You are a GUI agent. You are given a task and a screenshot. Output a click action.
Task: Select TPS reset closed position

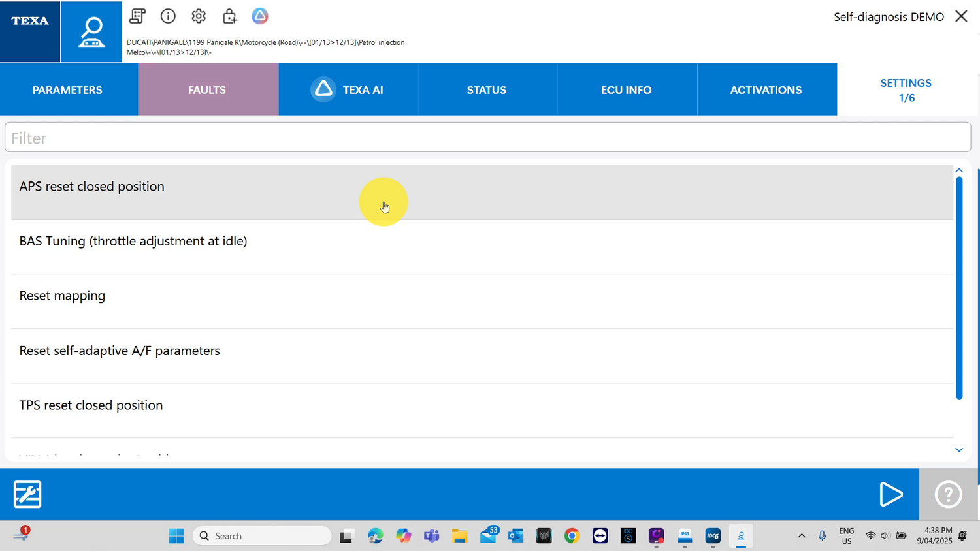click(482, 411)
